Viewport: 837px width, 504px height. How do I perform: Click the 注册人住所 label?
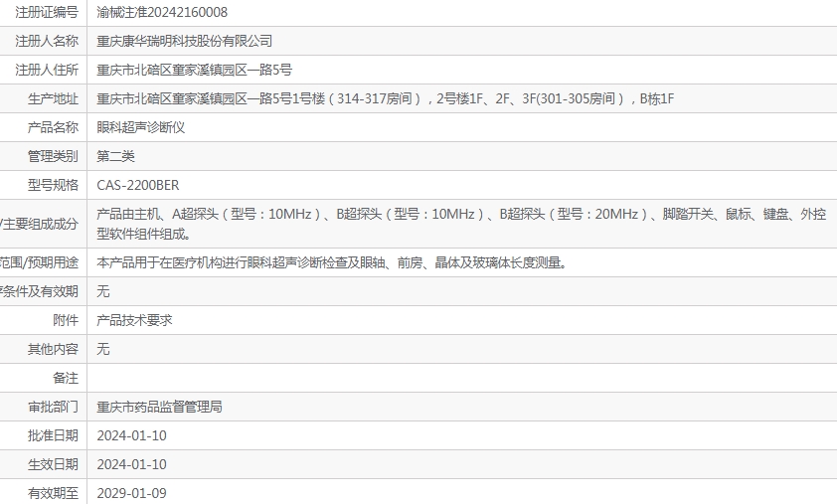click(x=47, y=70)
